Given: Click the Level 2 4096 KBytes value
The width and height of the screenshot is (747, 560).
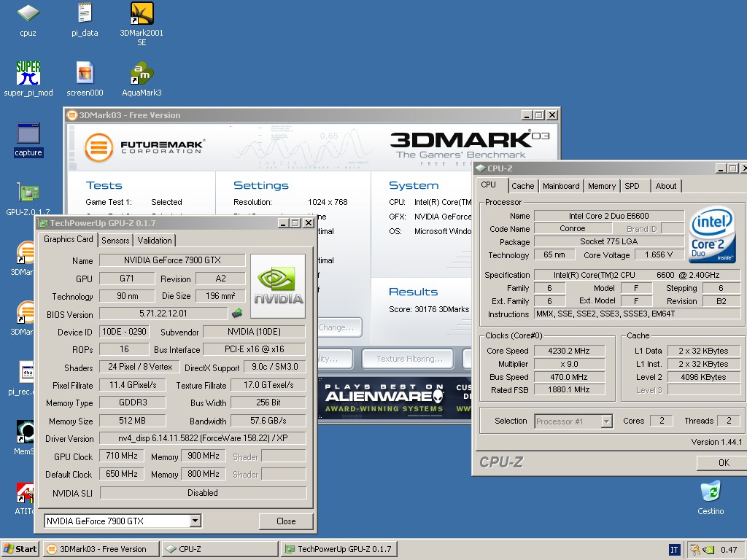Looking at the screenshot, I should [703, 377].
